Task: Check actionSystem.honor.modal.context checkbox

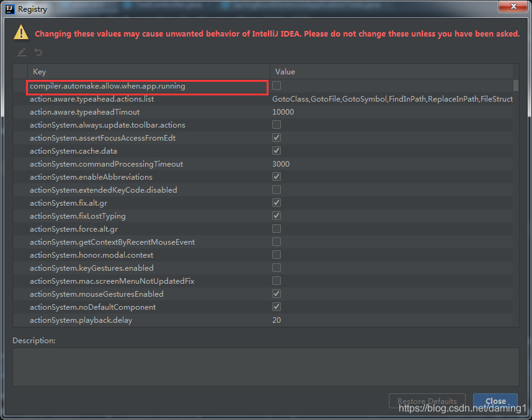Action: point(277,255)
